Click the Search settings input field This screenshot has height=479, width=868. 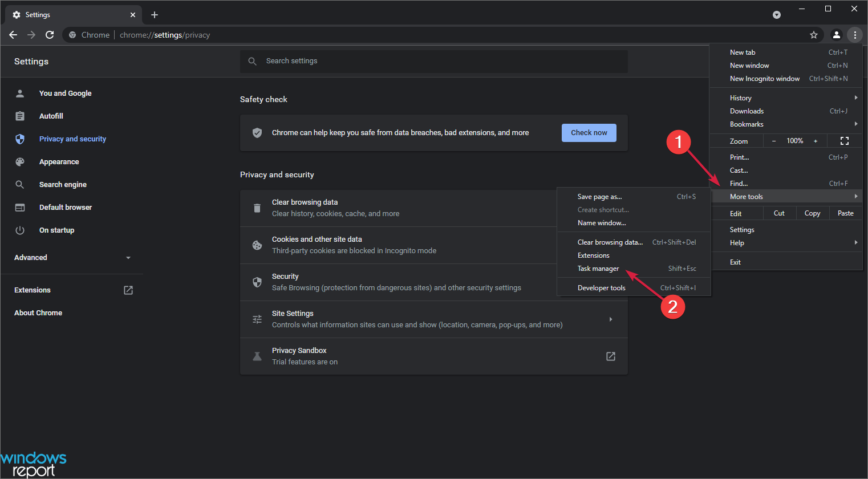pos(434,61)
